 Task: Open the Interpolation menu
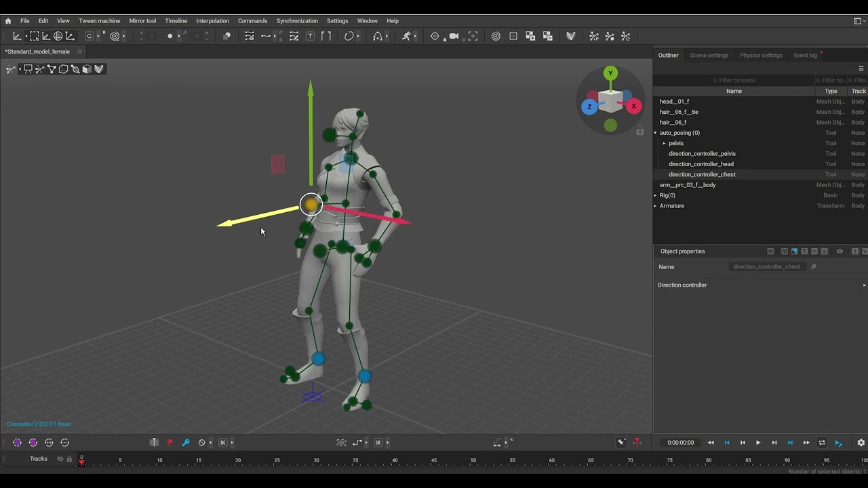click(212, 21)
